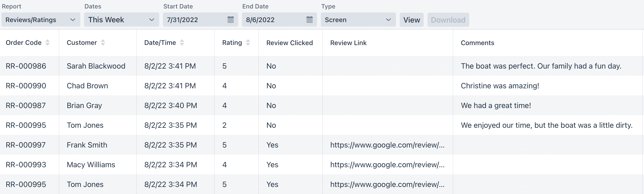Open the End Date calendar picker icon
Screen dimensions: 644x194
(x=310, y=20)
